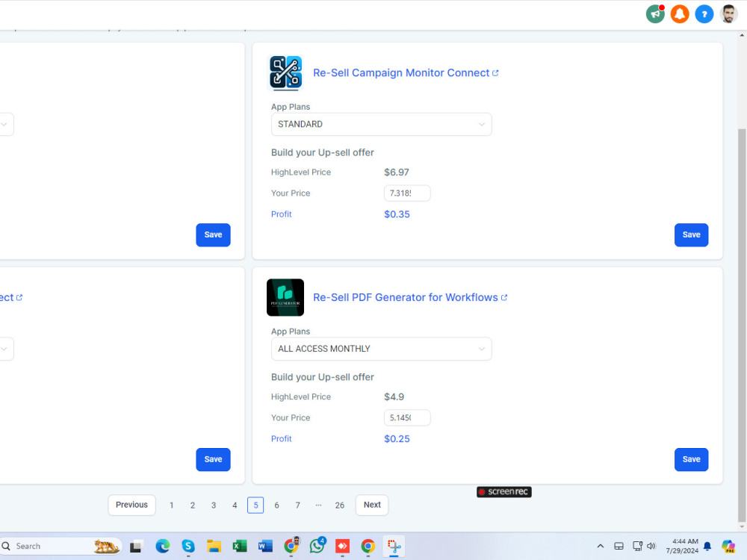
Task: Expand the ALL ACCESS MONTHLY plan dropdown
Action: (381, 349)
